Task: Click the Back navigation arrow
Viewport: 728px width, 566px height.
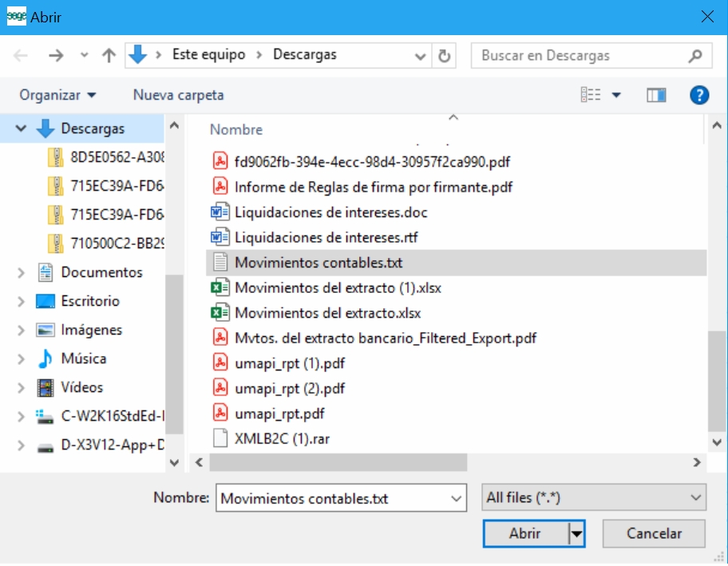Action: click(21, 55)
